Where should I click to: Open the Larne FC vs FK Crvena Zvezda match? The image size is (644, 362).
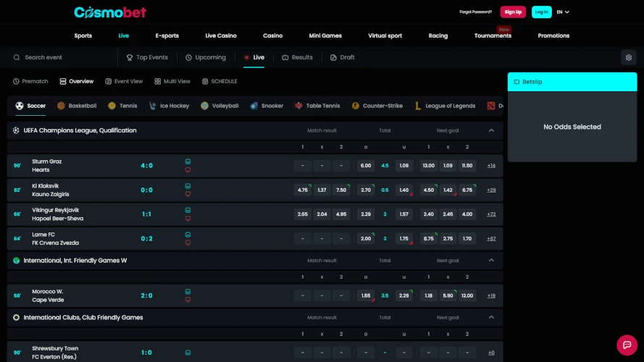(56, 238)
